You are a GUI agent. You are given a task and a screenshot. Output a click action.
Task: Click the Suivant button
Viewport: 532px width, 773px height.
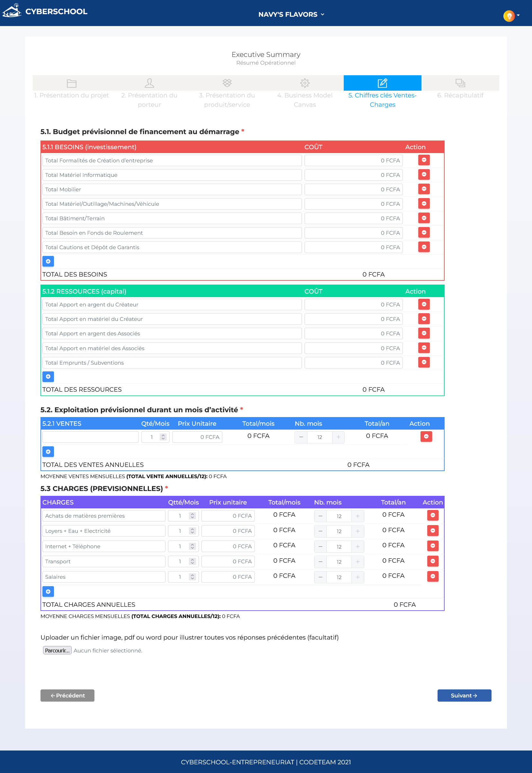tap(464, 695)
